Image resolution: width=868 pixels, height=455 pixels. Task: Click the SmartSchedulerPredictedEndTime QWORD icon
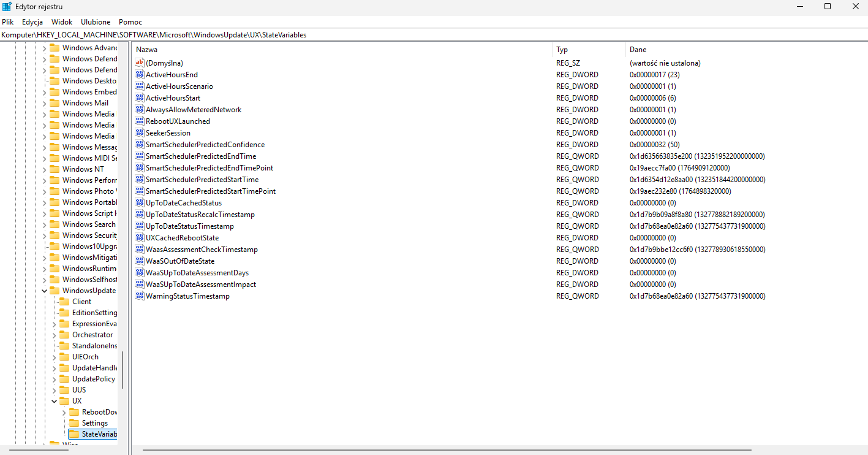tap(139, 156)
